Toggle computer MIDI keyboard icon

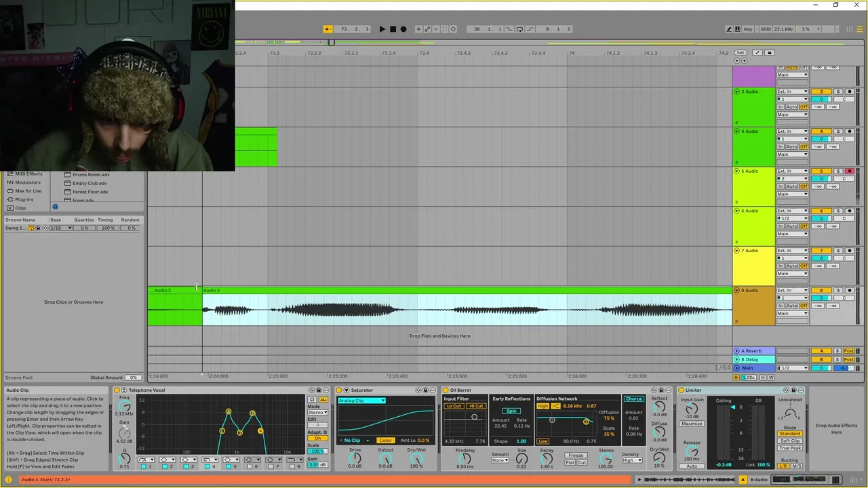click(x=737, y=29)
